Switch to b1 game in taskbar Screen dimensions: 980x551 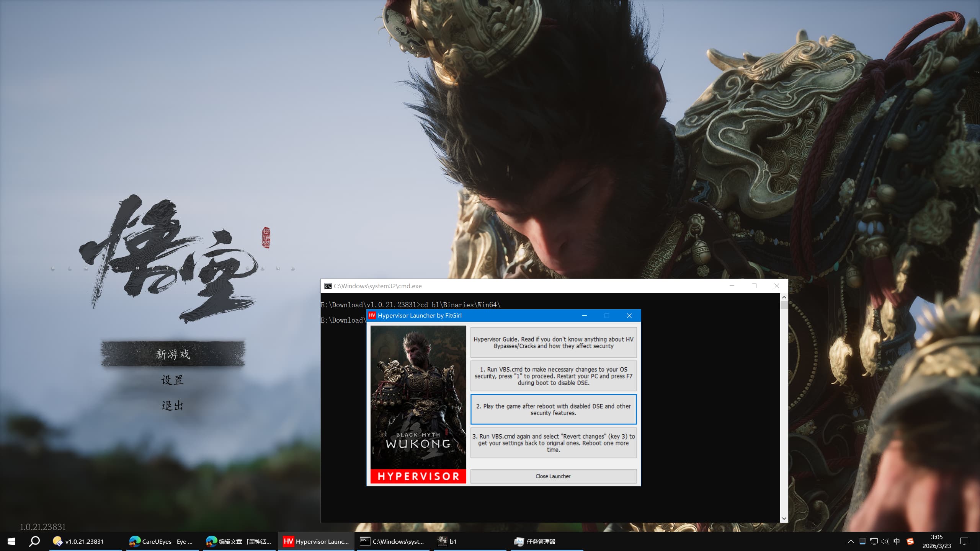(448, 541)
